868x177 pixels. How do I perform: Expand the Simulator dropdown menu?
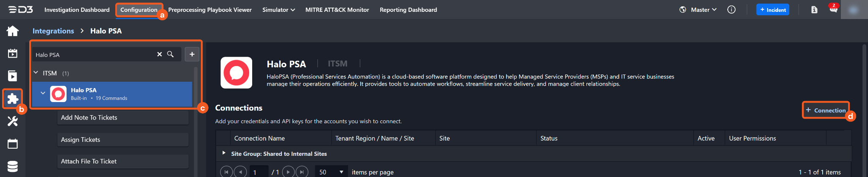tap(278, 10)
